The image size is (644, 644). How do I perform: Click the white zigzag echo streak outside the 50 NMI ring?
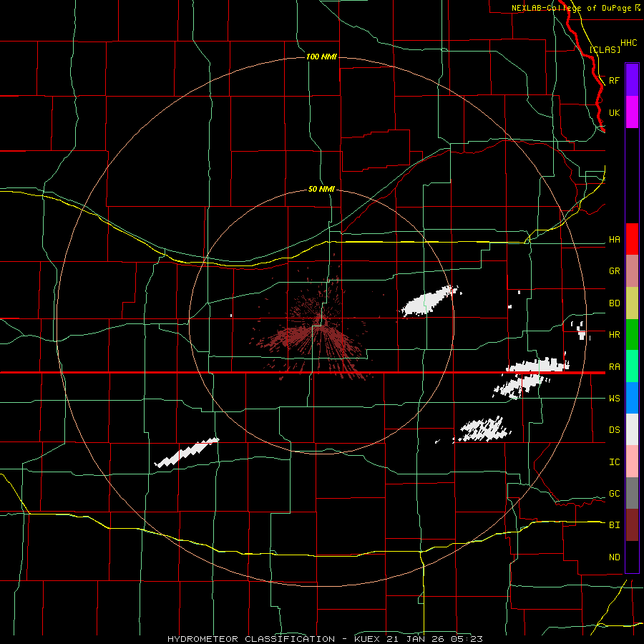187,453
